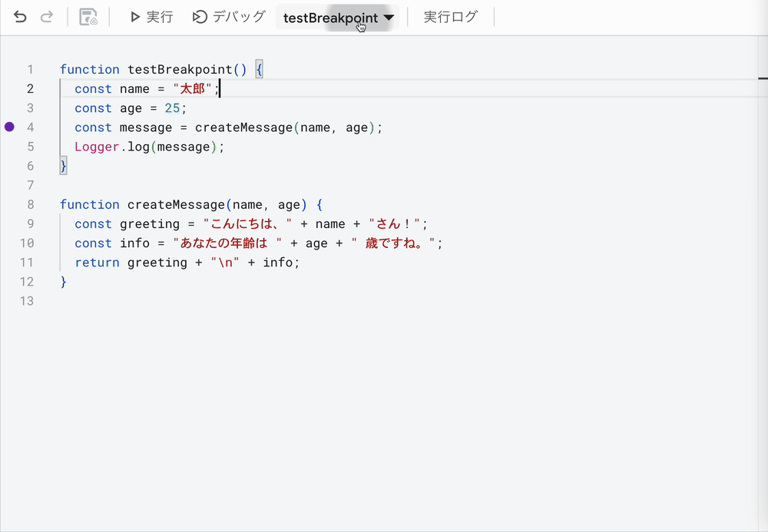Viewport: 768px width, 532px height.
Task: Click greeting variable declaration on line 9
Action: [x=150, y=224]
